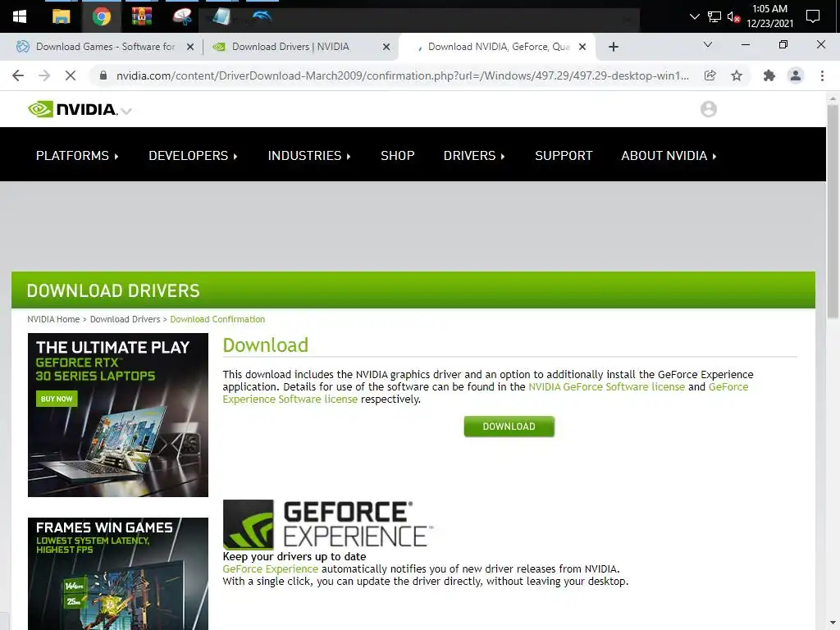Click the muted volume tray icon
This screenshot has width=840, height=630.
tap(733, 16)
